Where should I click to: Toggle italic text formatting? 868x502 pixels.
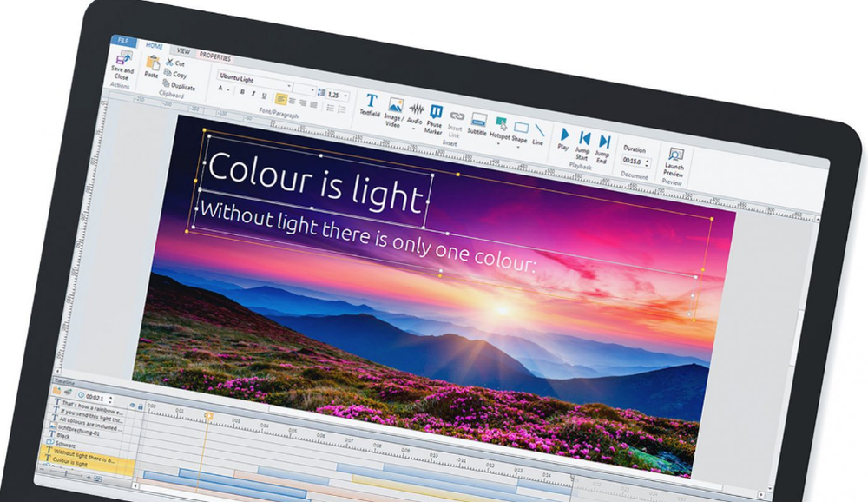[253, 94]
